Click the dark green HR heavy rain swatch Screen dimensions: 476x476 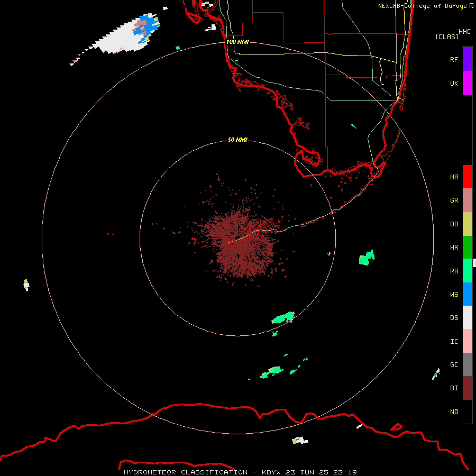[x=467, y=248]
